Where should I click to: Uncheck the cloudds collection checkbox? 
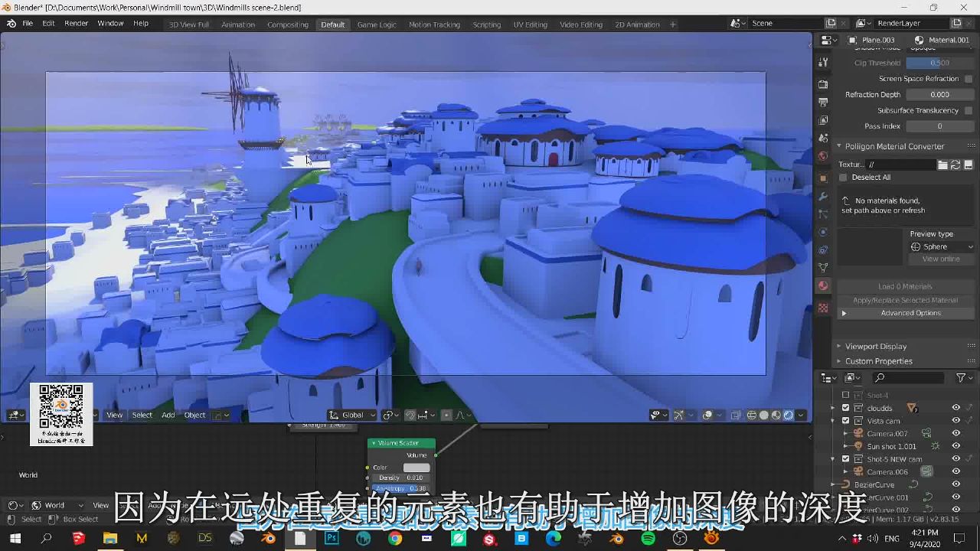click(846, 408)
